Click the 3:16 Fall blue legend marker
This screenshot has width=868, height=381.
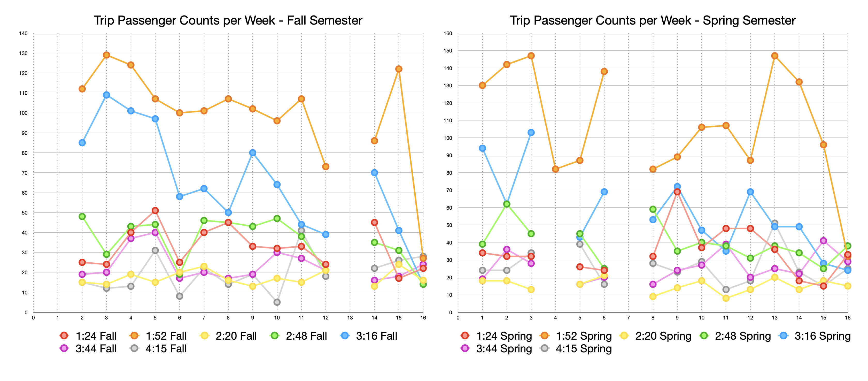pyautogui.click(x=345, y=336)
